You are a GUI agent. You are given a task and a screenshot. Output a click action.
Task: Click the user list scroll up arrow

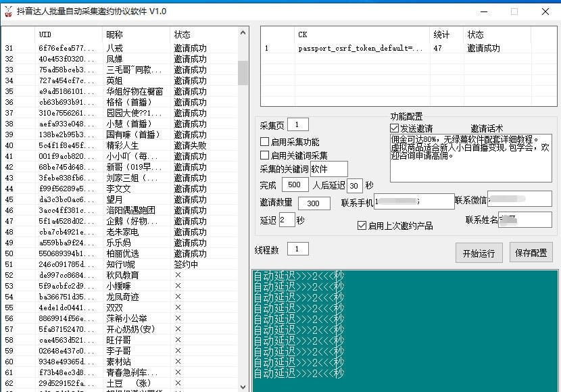(x=243, y=32)
